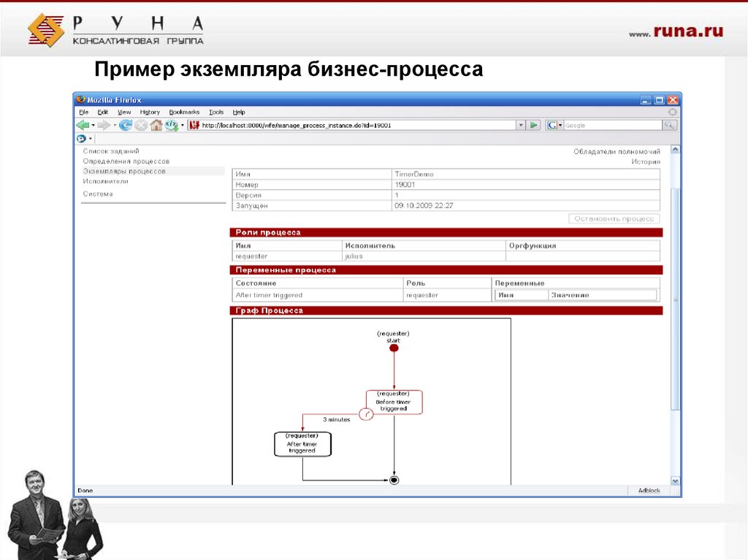
Task: Open the search engine selector dropdown
Action: pos(560,125)
